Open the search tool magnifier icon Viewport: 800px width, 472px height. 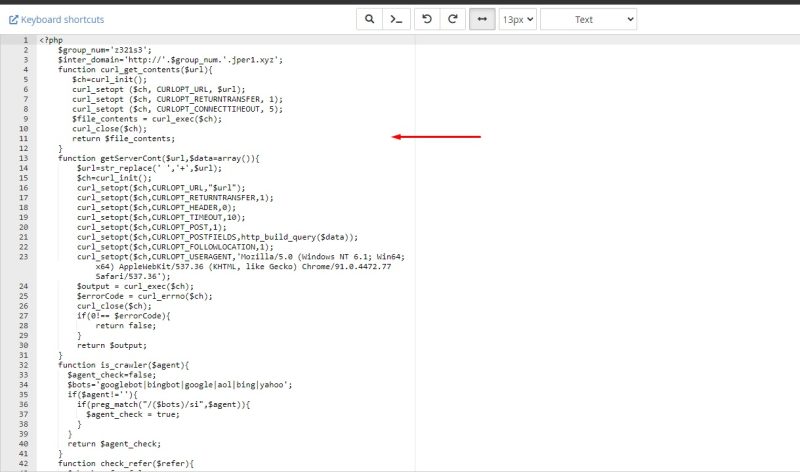click(369, 19)
